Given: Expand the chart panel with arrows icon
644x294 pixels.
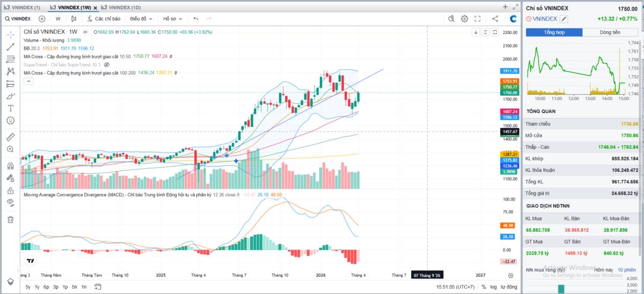Looking at the screenshot, I should point(515,7).
